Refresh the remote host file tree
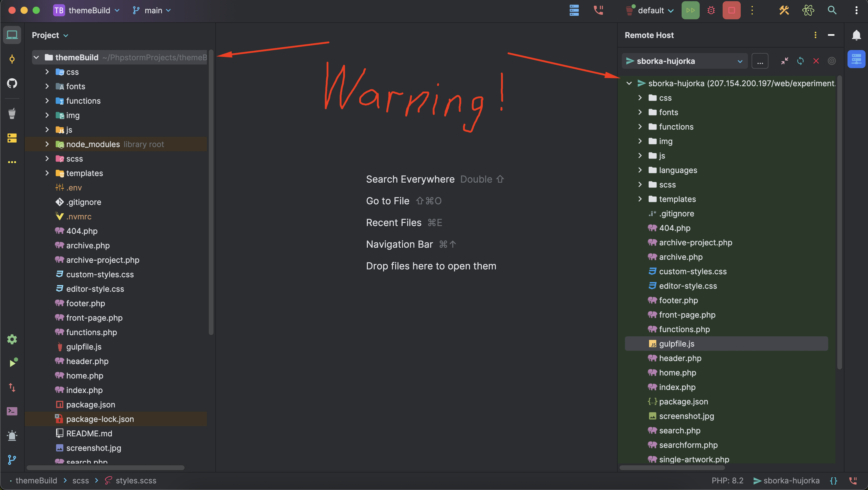This screenshot has height=490, width=868. coord(800,61)
